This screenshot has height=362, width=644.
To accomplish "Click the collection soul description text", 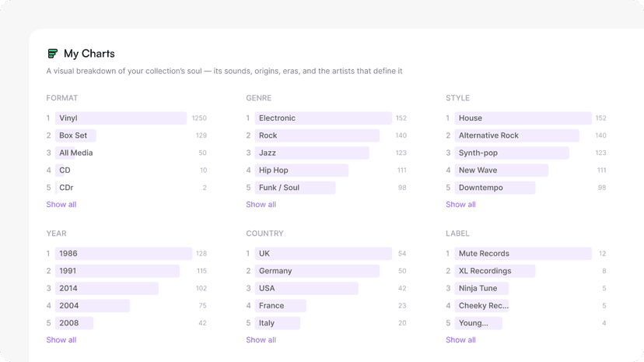I will 224,71.
